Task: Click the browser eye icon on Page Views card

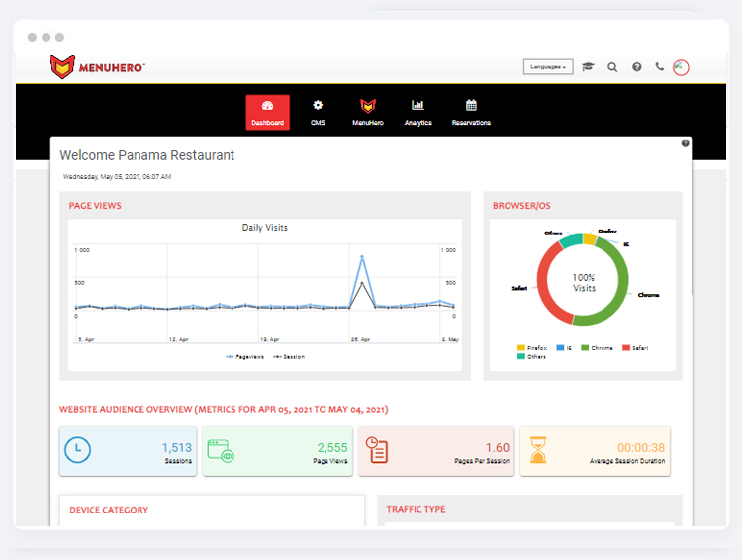Action: coord(221,450)
